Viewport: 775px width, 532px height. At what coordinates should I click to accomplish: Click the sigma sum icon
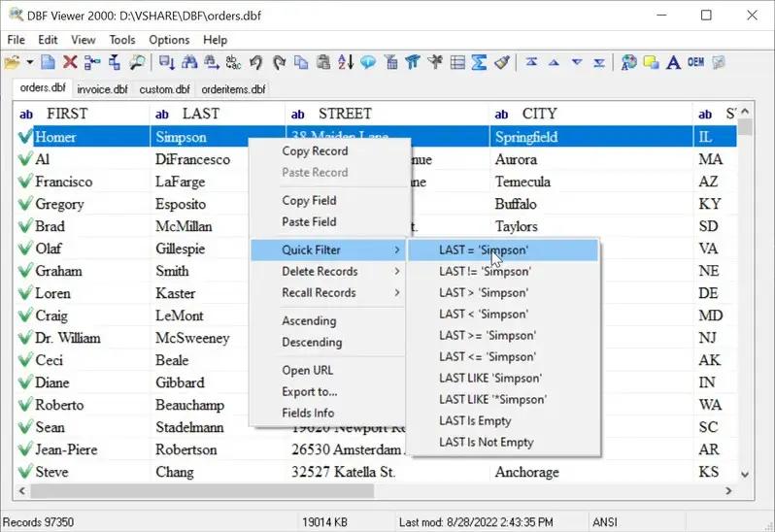[479, 62]
